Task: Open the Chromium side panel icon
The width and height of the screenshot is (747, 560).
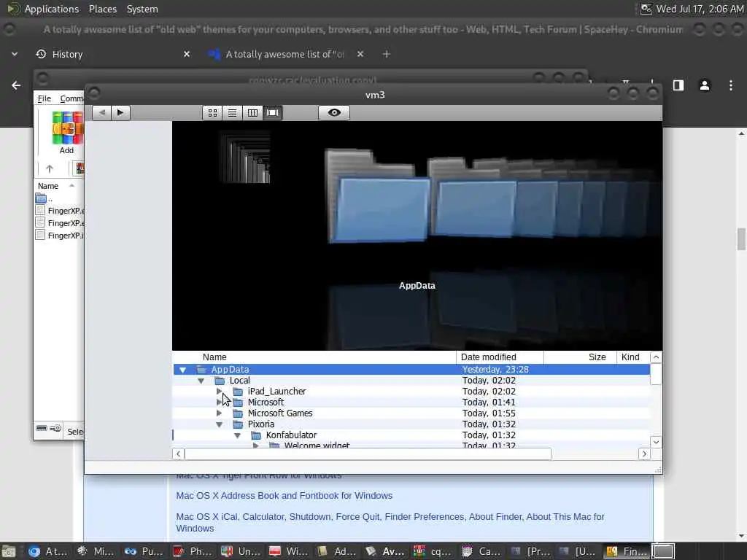Action: (x=678, y=85)
